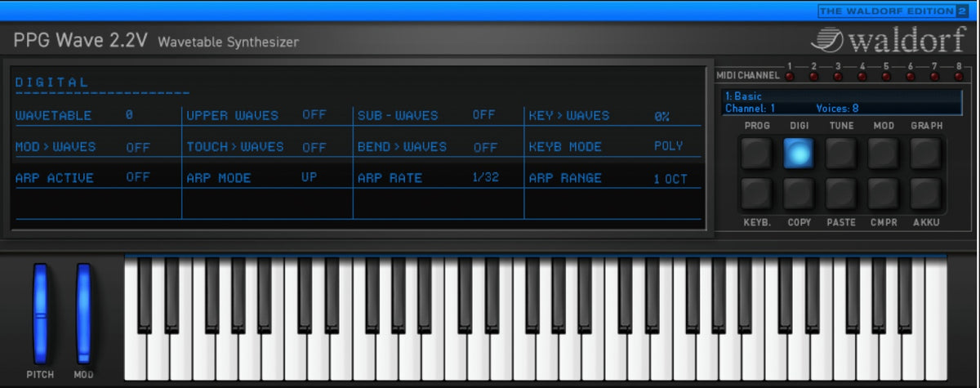Click the PASTE button
This screenshot has height=388, width=980.
841,194
